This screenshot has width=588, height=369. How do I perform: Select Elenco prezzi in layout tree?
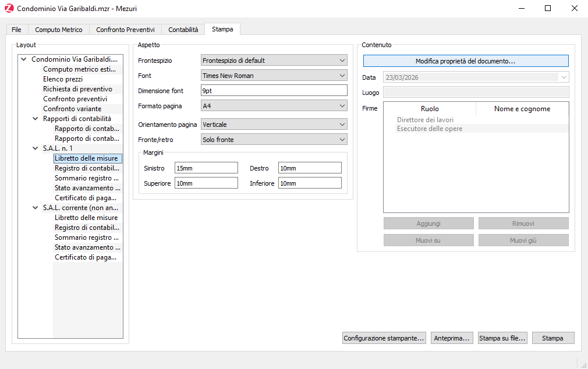click(63, 79)
